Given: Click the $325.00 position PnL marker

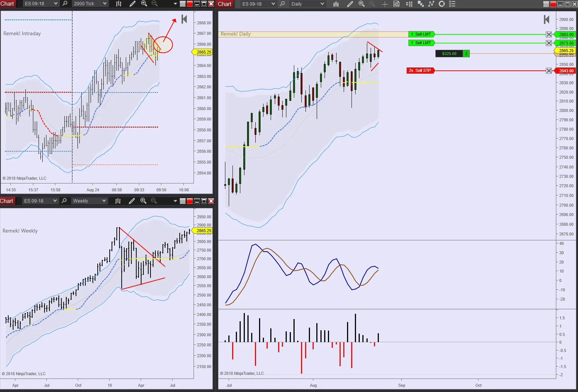Looking at the screenshot, I should pyautogui.click(x=449, y=54).
